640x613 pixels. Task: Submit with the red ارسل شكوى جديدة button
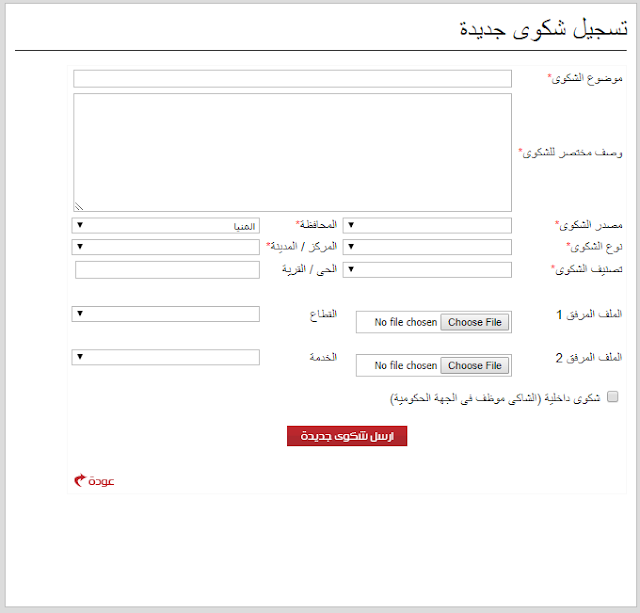[347, 436]
